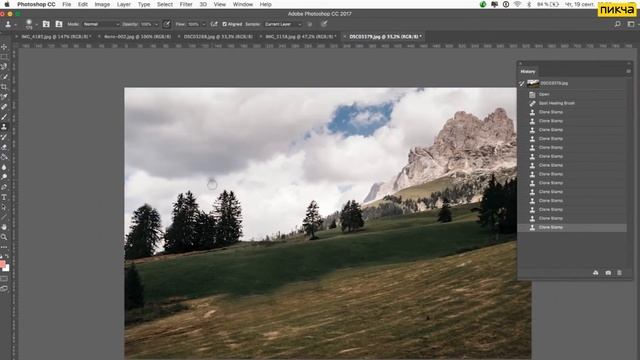Viewport: 640px width, 360px height.
Task: Select the Spot Healing Brush tool
Action: [4, 107]
